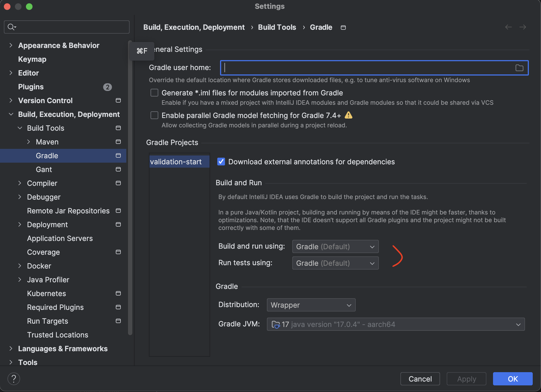Browse for Gradle user home folder
541x392 pixels.
tap(519, 68)
